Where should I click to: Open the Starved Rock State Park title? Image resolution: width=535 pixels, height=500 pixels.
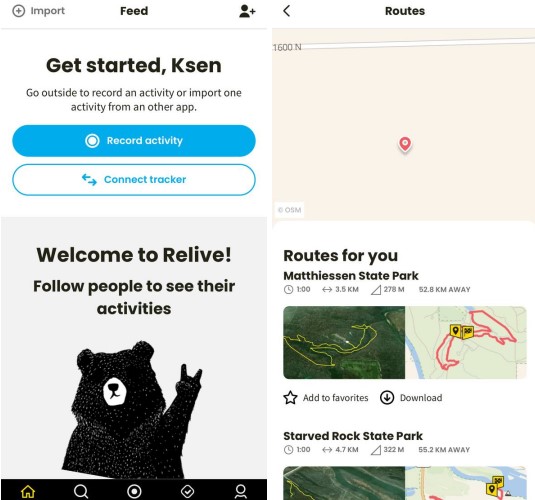point(353,436)
